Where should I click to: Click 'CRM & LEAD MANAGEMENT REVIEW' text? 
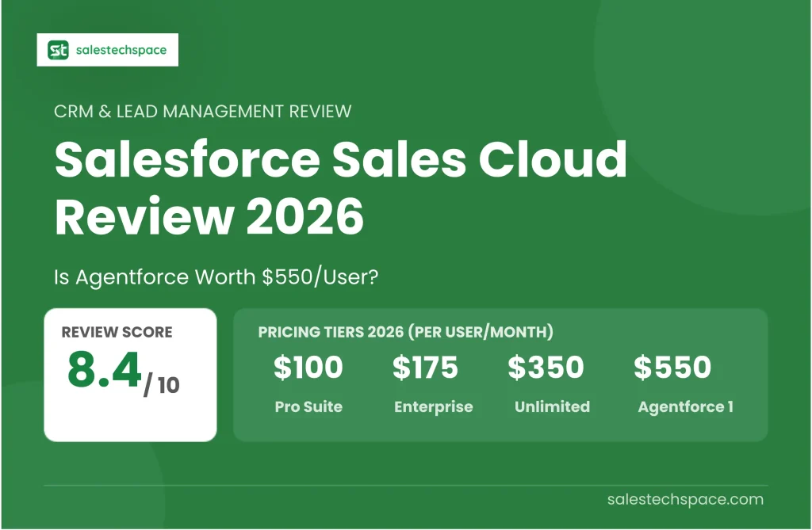tap(202, 111)
